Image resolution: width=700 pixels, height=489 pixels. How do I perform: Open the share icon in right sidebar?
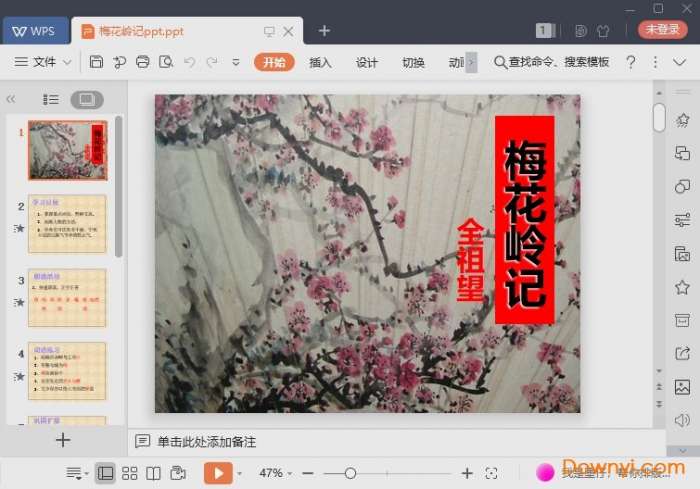point(683,353)
